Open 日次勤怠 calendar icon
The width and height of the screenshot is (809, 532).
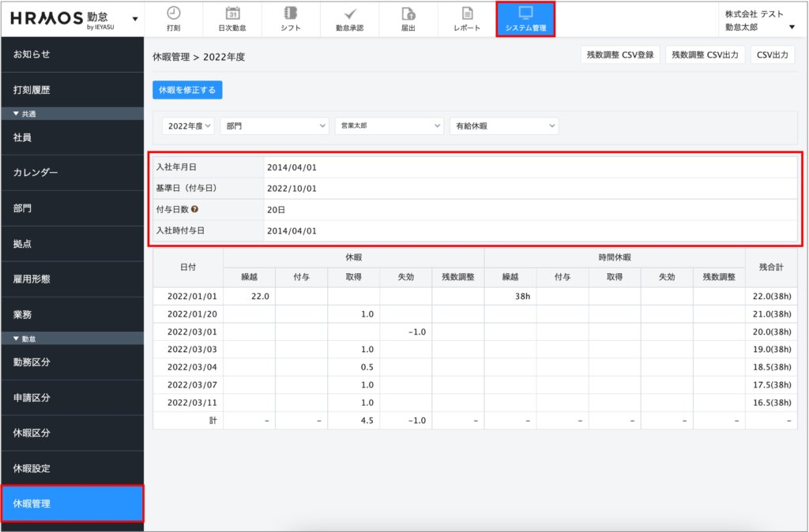[232, 13]
